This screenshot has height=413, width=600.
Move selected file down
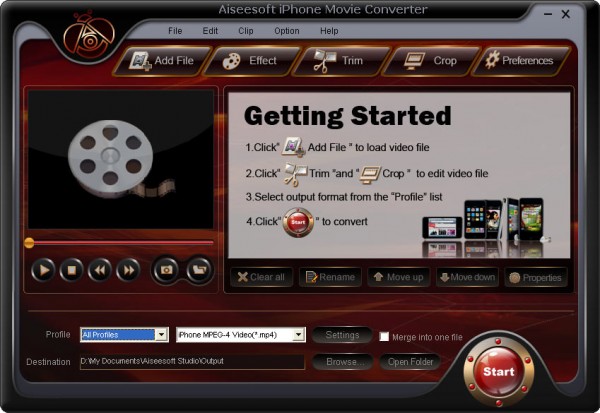[468, 277]
